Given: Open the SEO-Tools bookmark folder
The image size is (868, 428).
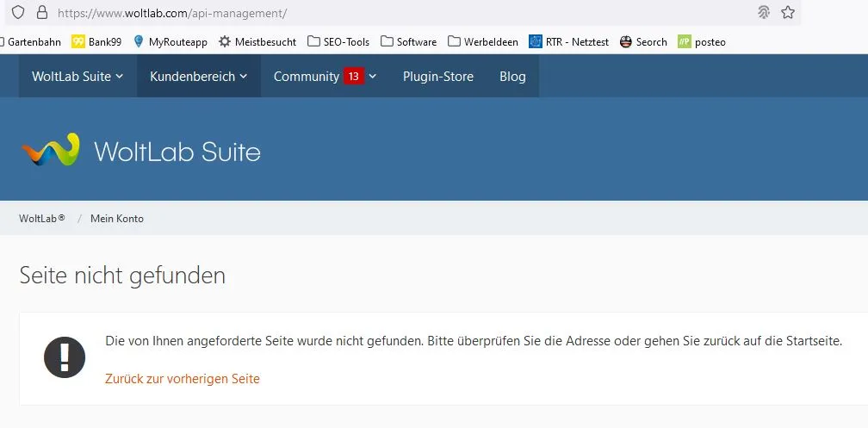Looking at the screenshot, I should click(x=338, y=42).
